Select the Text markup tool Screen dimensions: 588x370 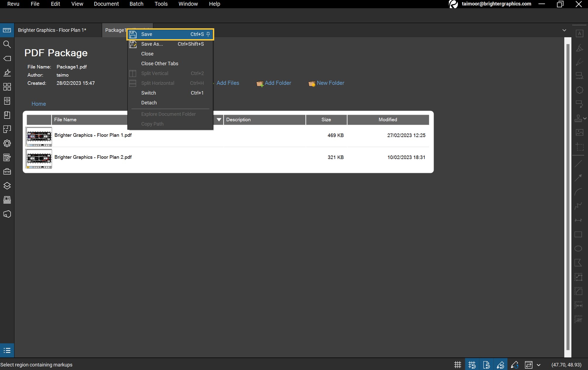(x=579, y=33)
